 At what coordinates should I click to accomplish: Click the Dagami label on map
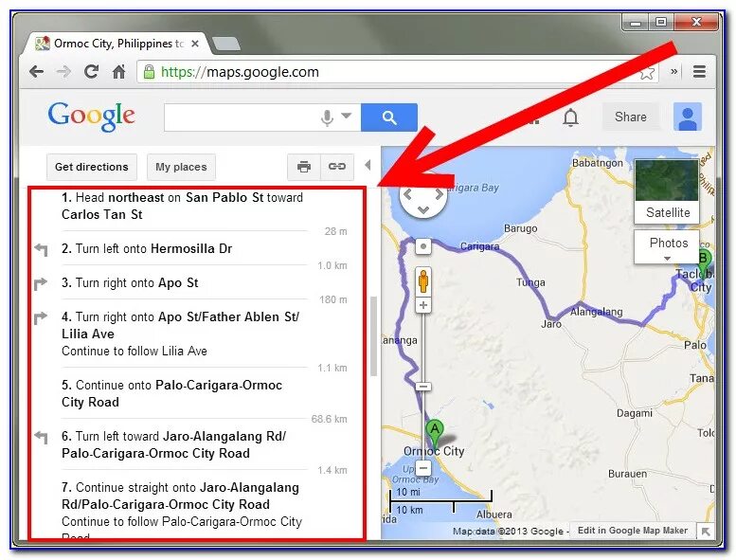[634, 413]
